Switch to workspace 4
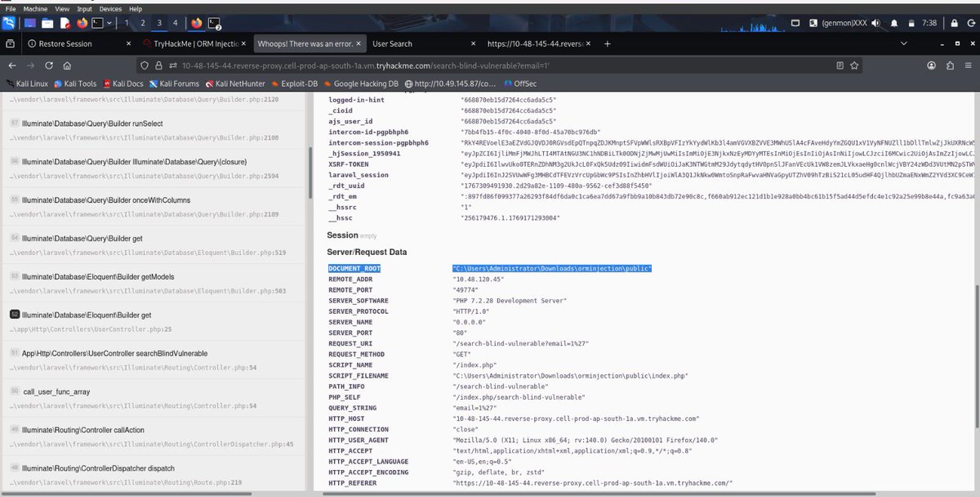 pos(175,23)
